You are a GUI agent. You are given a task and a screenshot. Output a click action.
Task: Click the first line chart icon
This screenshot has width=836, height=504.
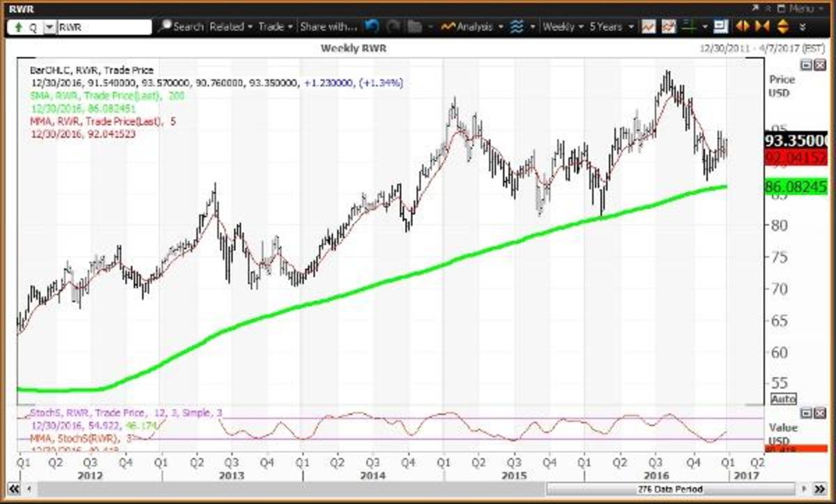click(x=648, y=26)
